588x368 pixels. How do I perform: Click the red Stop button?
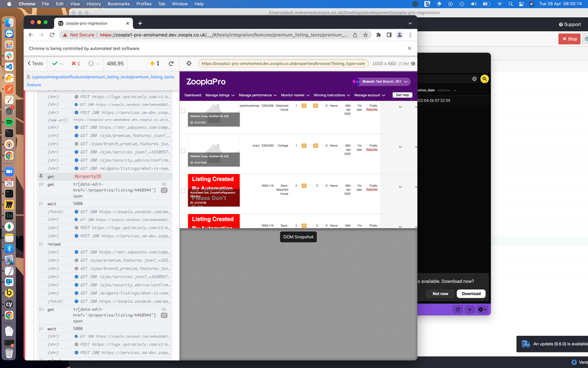(x=569, y=39)
